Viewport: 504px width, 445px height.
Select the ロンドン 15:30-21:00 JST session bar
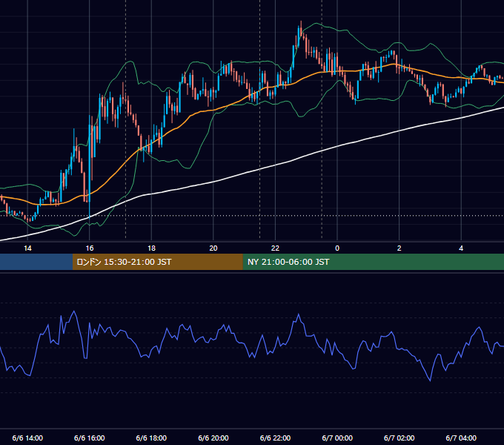click(157, 262)
